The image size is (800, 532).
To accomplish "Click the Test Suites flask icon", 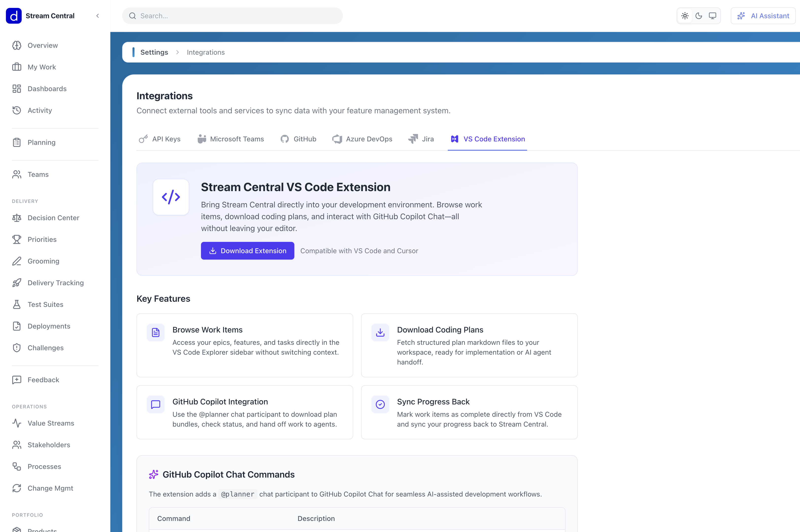I will click(x=17, y=305).
